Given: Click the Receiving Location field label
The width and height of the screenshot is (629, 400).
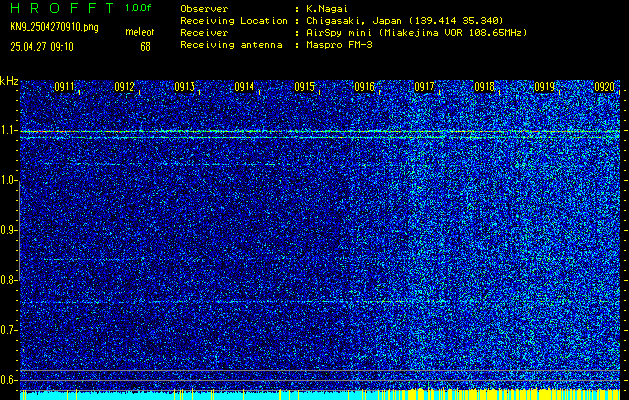Looking at the screenshot, I should point(234,21).
